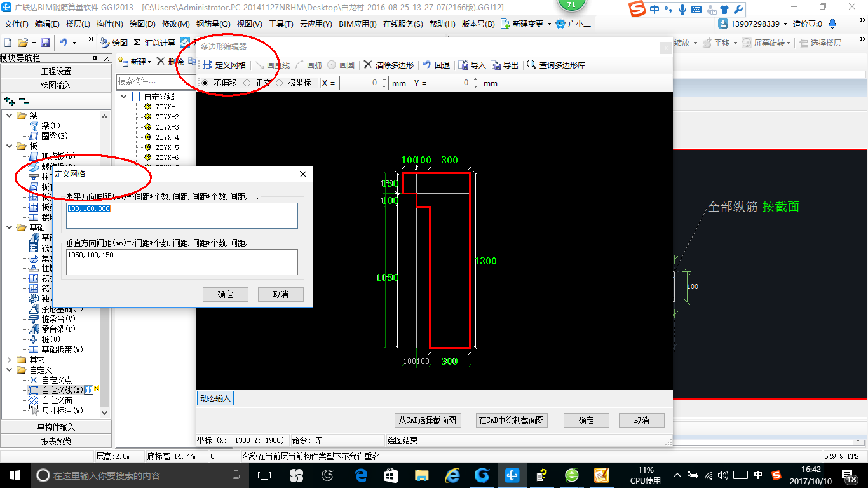Click the new file icon
The width and height of the screenshot is (868, 488).
tap(8, 43)
